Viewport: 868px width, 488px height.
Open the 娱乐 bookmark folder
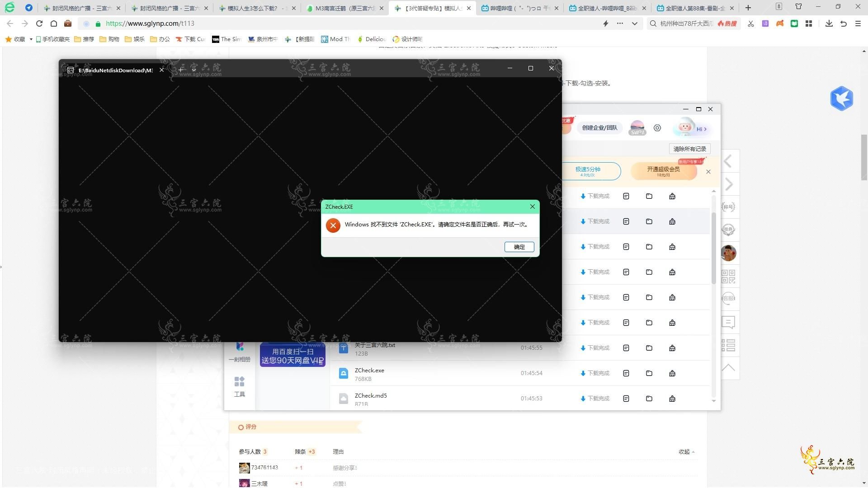click(135, 39)
